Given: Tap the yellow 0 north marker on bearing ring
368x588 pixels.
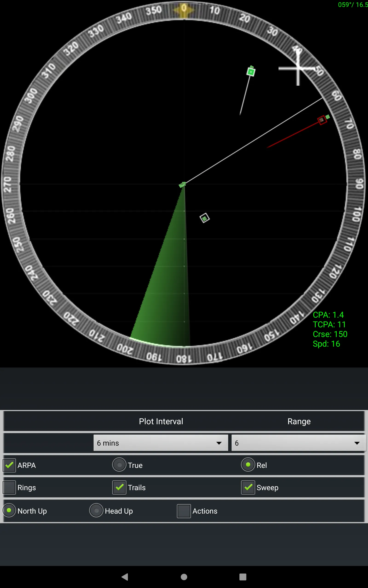Looking at the screenshot, I should [x=184, y=10].
